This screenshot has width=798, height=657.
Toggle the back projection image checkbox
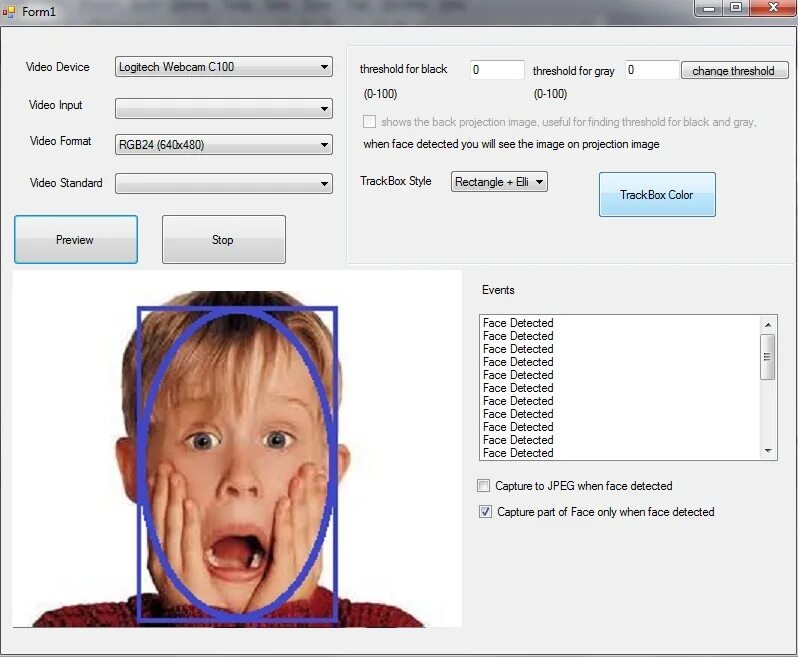point(369,122)
